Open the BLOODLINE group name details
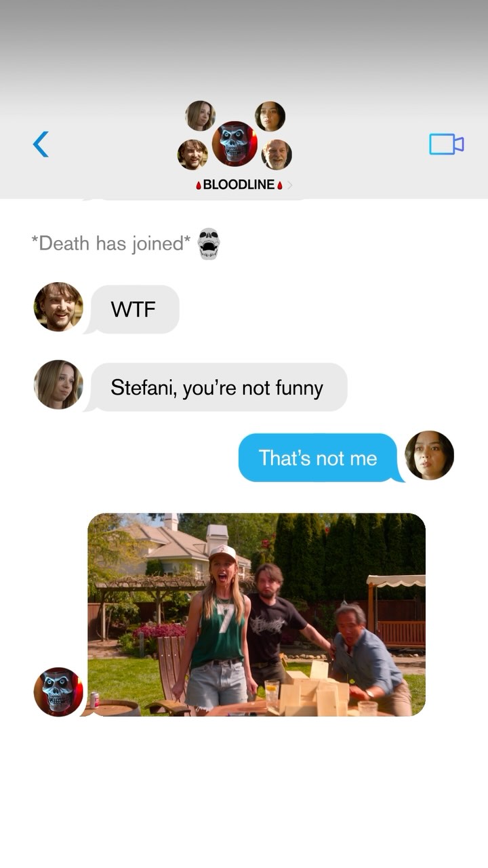This screenshot has width=488, height=868. click(x=239, y=184)
